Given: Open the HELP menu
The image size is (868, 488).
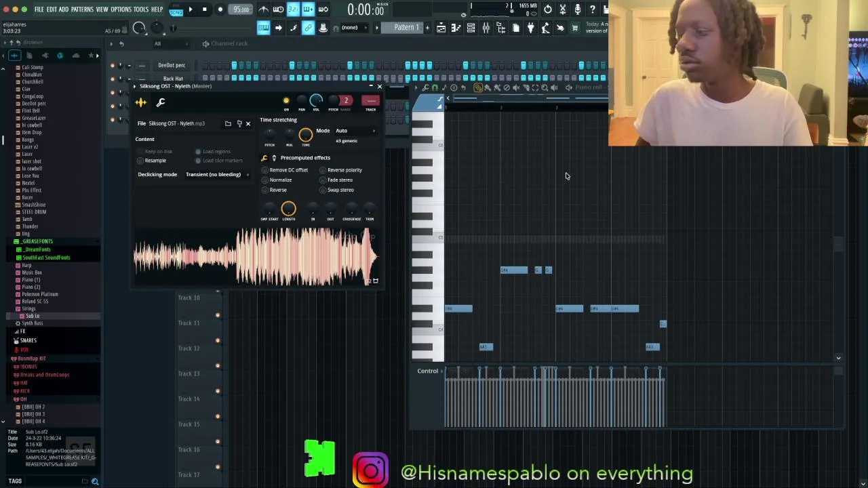Looking at the screenshot, I should [157, 9].
